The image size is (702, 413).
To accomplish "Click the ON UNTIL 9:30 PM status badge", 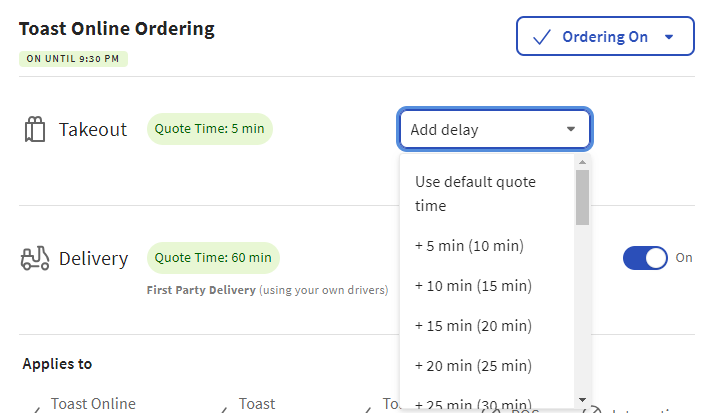I will click(73, 59).
